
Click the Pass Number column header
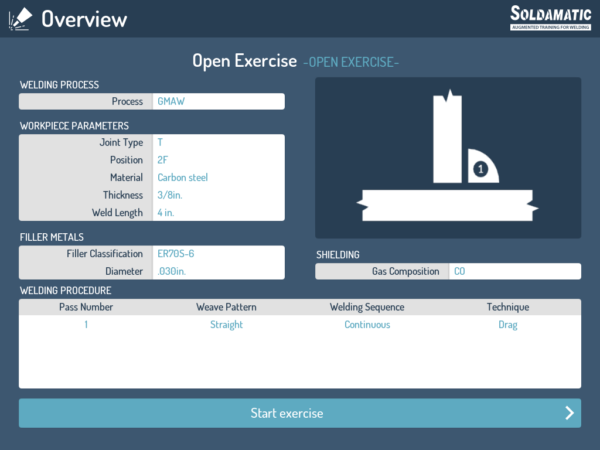pyautogui.click(x=85, y=307)
